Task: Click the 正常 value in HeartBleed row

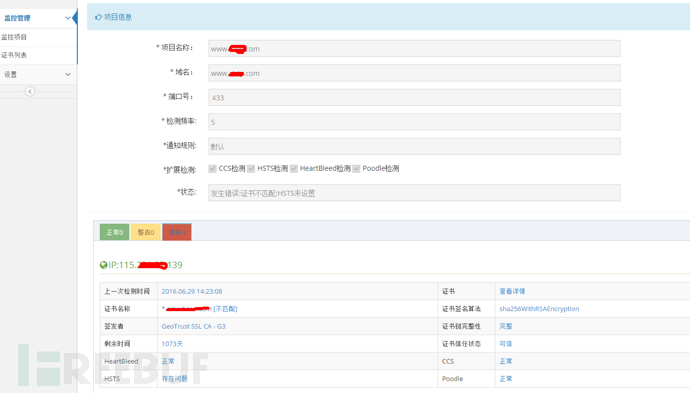Action: 168,361
